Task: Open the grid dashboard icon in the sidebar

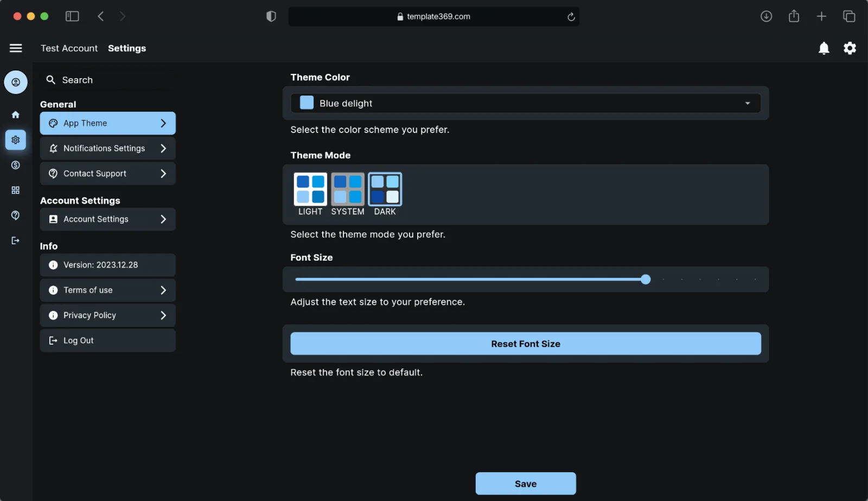Action: [16, 190]
